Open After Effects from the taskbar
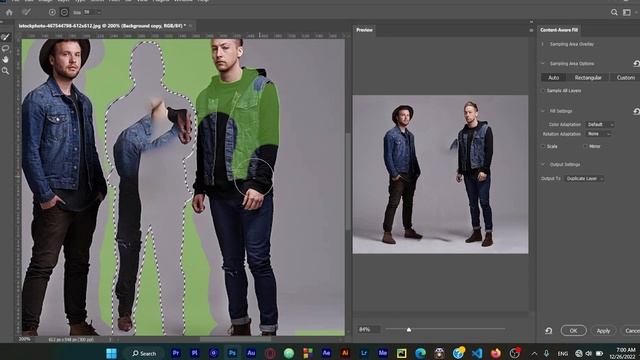The height and width of the screenshot is (360, 640). coord(326,353)
